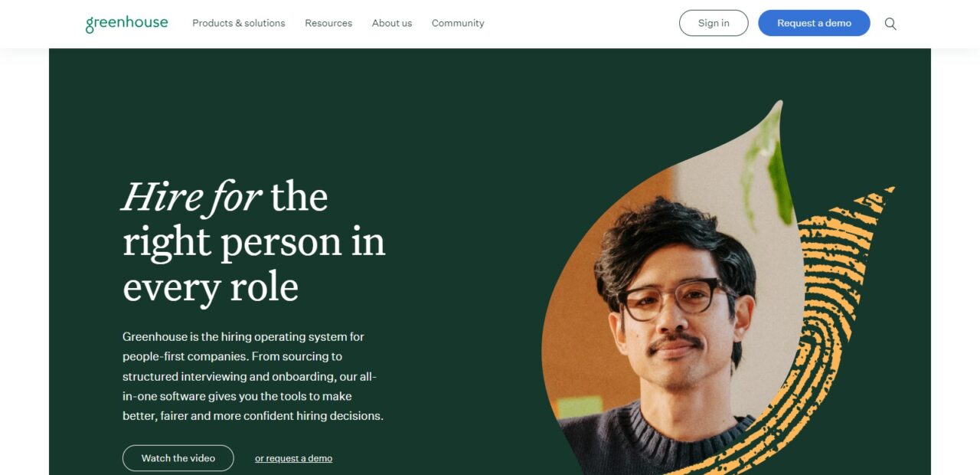Expand the Community menu item

[458, 23]
